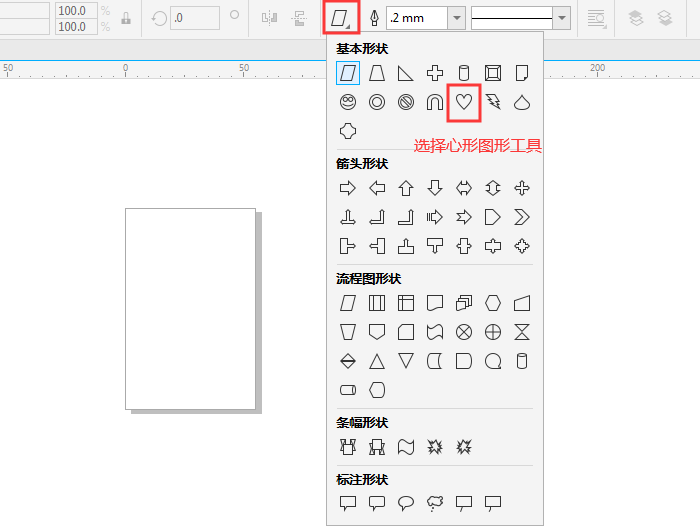Click the outline pen icon

(x=374, y=18)
